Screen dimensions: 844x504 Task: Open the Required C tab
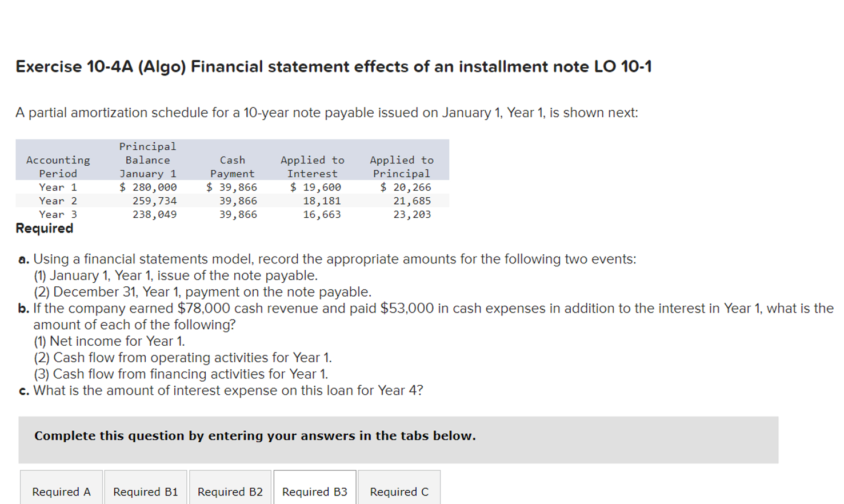point(398,490)
